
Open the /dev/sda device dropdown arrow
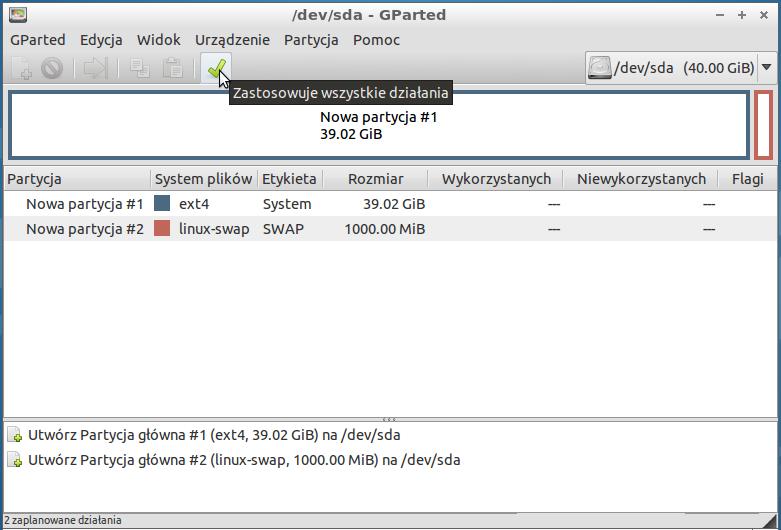click(x=767, y=68)
